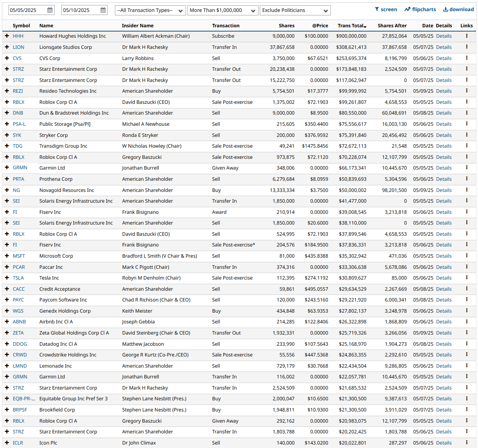Select the $1475.8456 price cell
This screenshot has width=478, height=448.
point(315,146)
